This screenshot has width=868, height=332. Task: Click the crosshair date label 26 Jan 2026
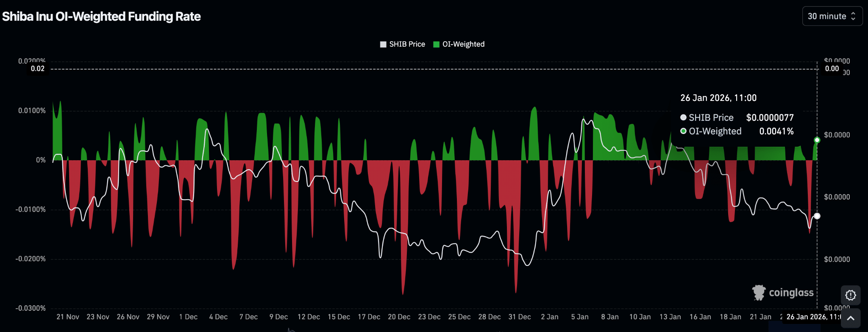(x=813, y=317)
